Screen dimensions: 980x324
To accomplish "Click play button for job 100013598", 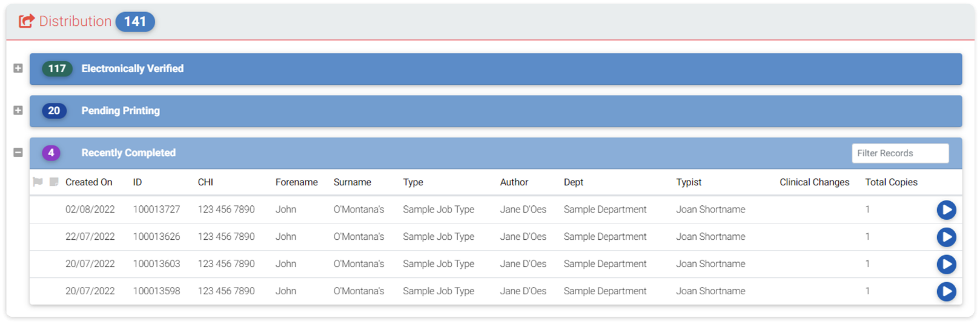I will pyautogui.click(x=946, y=291).
